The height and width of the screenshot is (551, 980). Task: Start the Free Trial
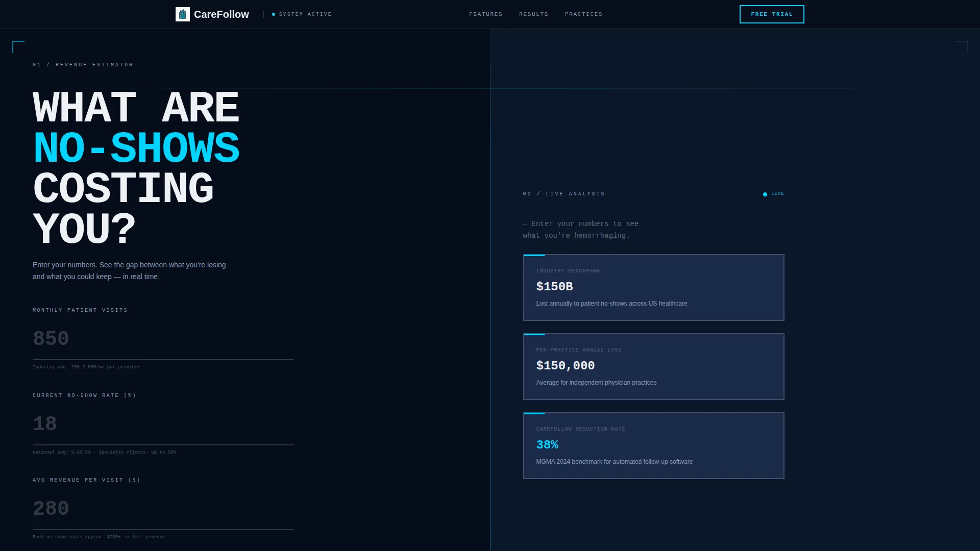[x=772, y=14]
